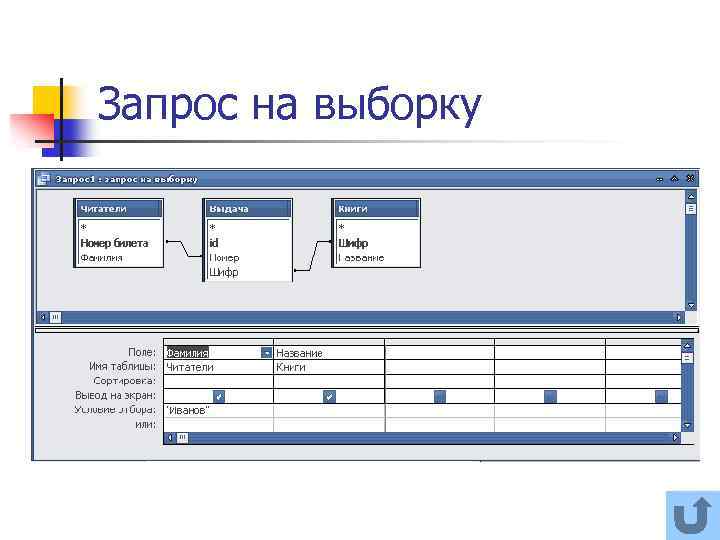Image resolution: width=720 pixels, height=540 pixels.
Task: Select the Название field cell
Action: point(329,353)
